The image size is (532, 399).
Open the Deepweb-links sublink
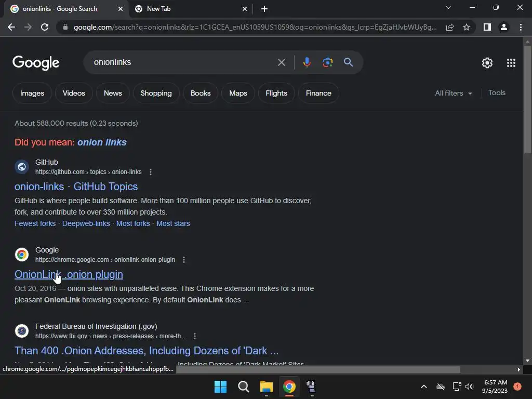point(86,223)
